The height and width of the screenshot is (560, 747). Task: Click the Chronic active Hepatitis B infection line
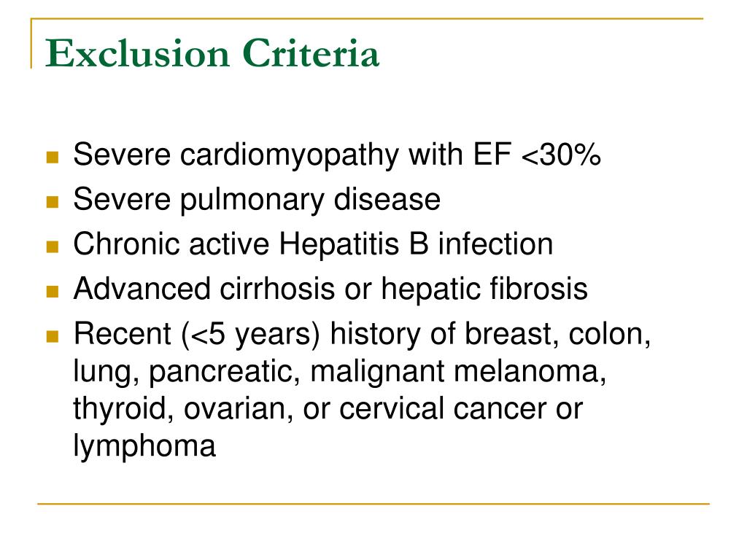coord(313,244)
